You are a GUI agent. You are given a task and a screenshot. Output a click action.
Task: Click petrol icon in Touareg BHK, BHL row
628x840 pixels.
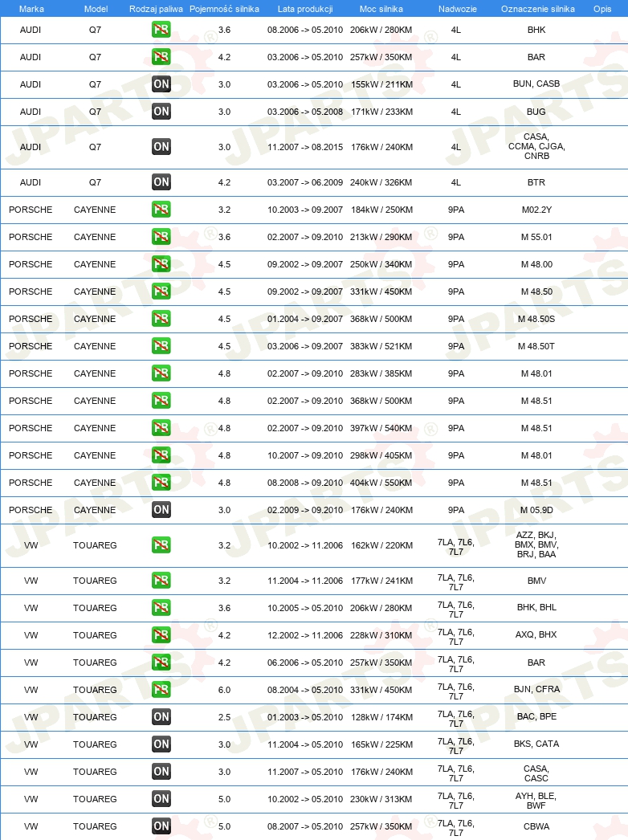pyautogui.click(x=161, y=608)
